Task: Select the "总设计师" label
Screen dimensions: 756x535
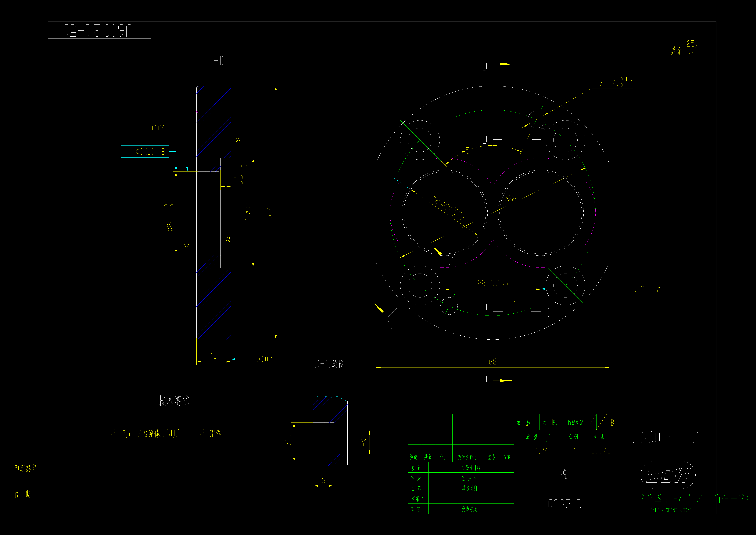Action: (x=470, y=488)
